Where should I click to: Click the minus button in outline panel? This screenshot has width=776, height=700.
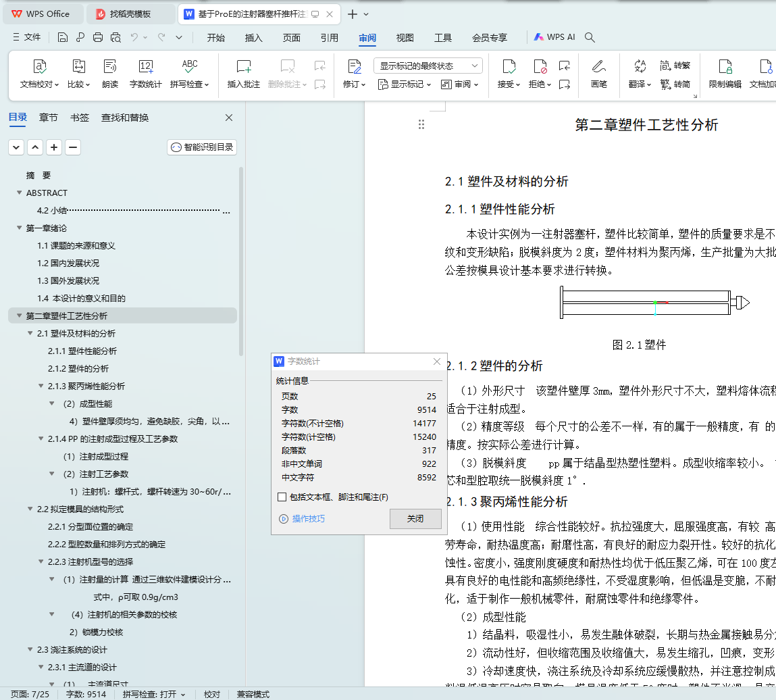73,147
